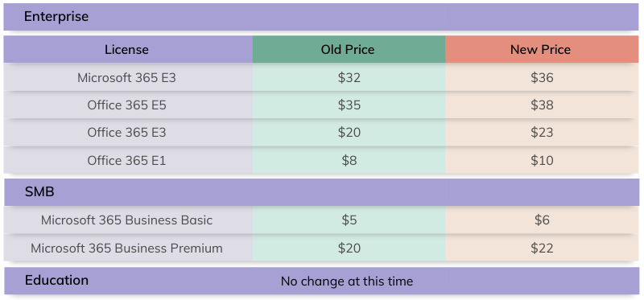Click the $36 new price cell
This screenshot has width=644, height=300.
542,77
